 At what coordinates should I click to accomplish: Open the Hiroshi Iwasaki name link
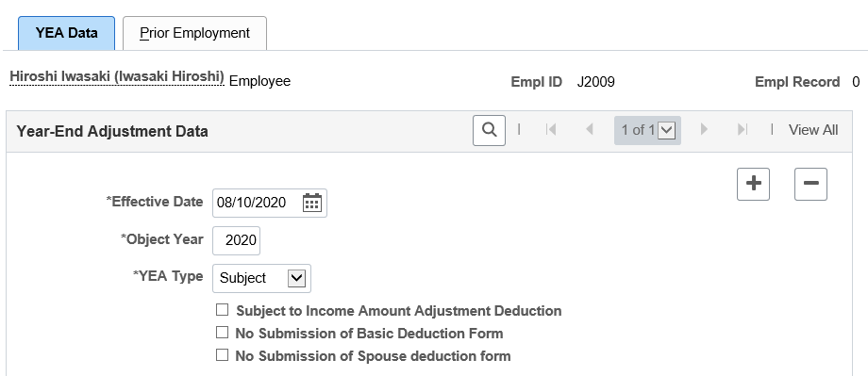click(x=117, y=77)
